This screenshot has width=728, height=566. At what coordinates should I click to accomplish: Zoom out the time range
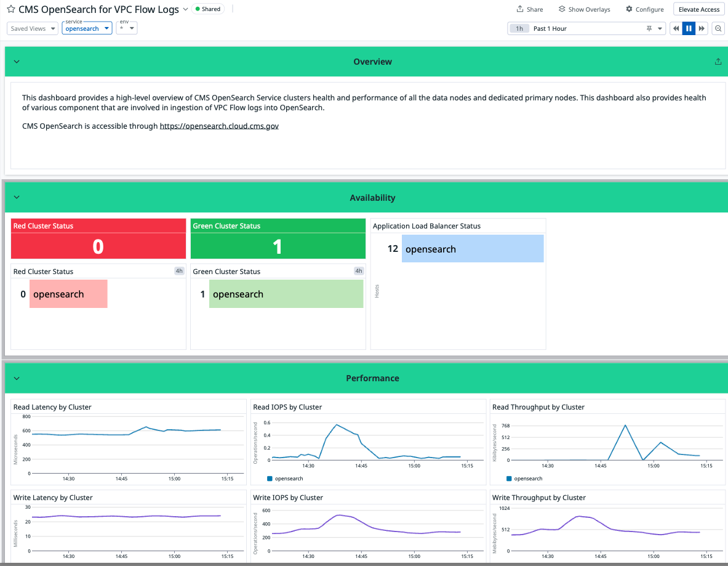[x=718, y=29]
